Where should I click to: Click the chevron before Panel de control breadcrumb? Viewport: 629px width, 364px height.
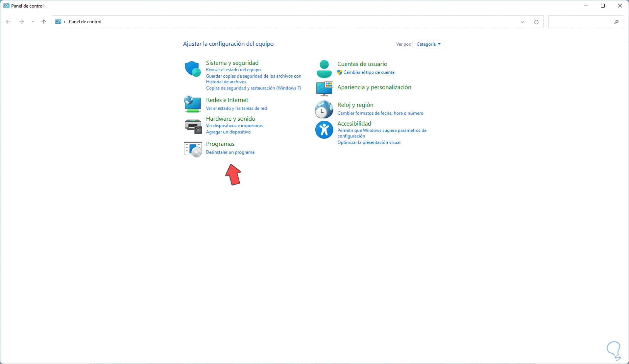click(65, 22)
